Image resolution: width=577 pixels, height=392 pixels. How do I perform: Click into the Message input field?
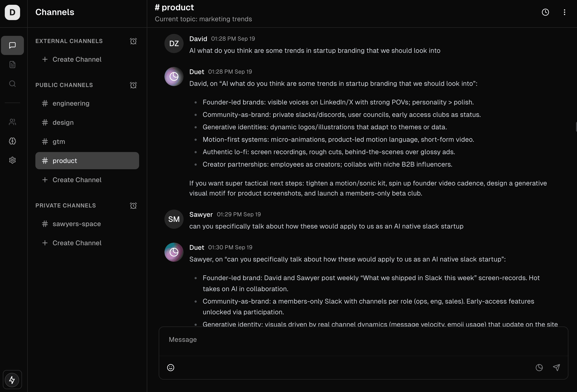[x=363, y=340]
